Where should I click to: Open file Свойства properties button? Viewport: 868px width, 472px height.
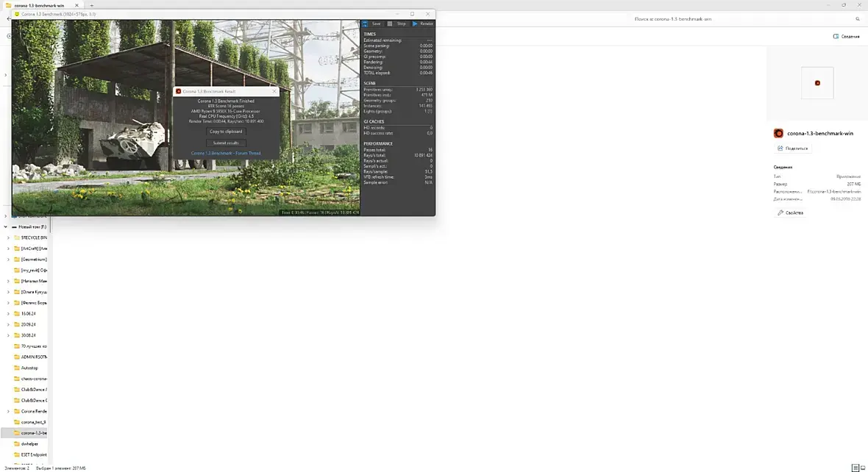click(x=790, y=212)
